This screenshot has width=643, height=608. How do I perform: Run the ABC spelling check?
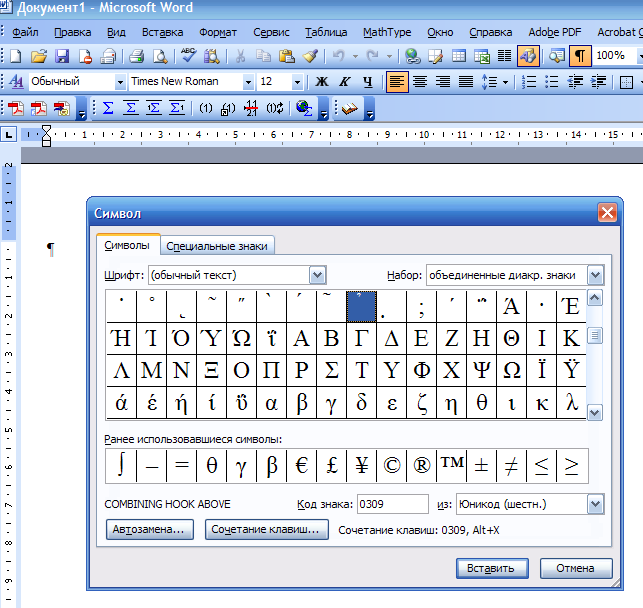tap(188, 56)
